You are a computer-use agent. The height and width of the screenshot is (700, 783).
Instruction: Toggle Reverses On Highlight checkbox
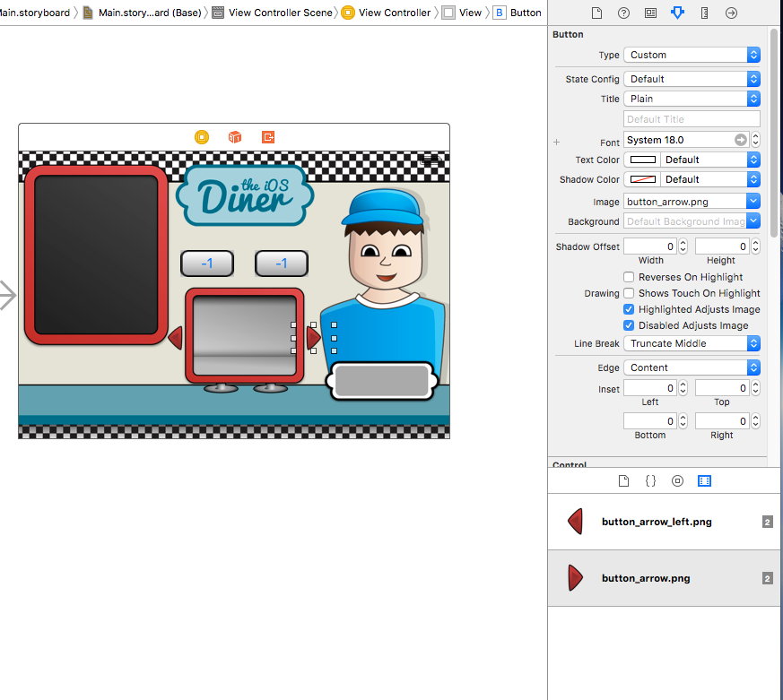click(629, 277)
